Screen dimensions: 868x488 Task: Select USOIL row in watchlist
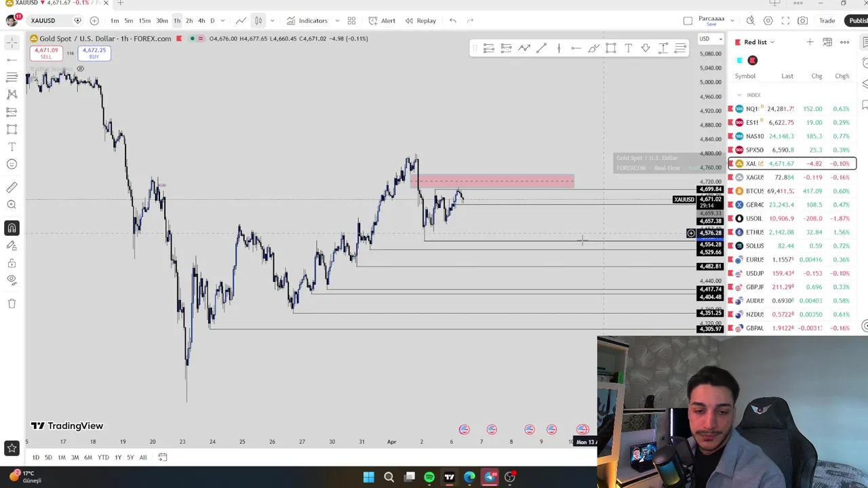coord(792,218)
